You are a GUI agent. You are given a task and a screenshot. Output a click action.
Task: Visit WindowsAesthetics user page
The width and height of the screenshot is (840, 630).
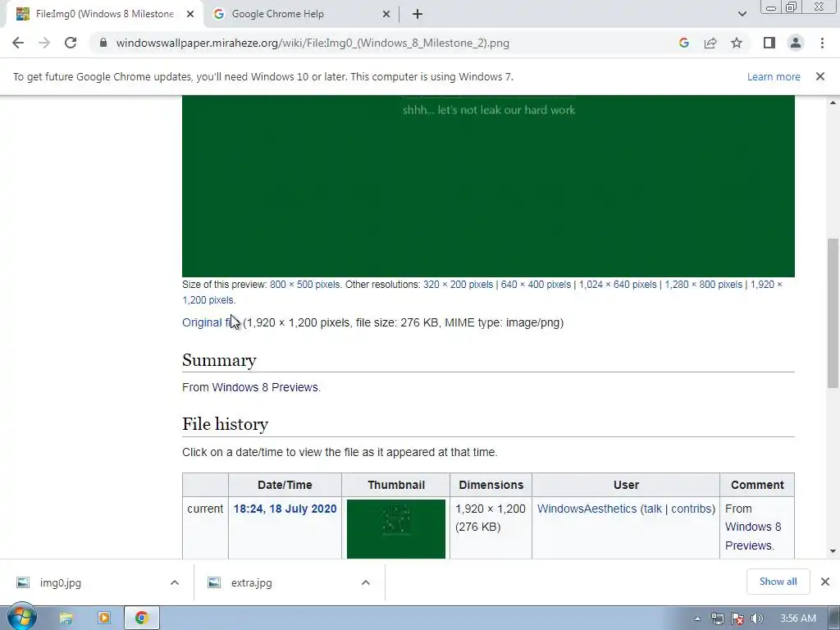click(587, 509)
